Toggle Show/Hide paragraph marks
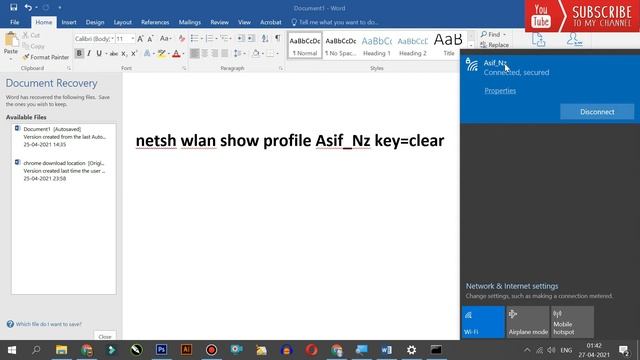640x360 pixels. [x=278, y=38]
